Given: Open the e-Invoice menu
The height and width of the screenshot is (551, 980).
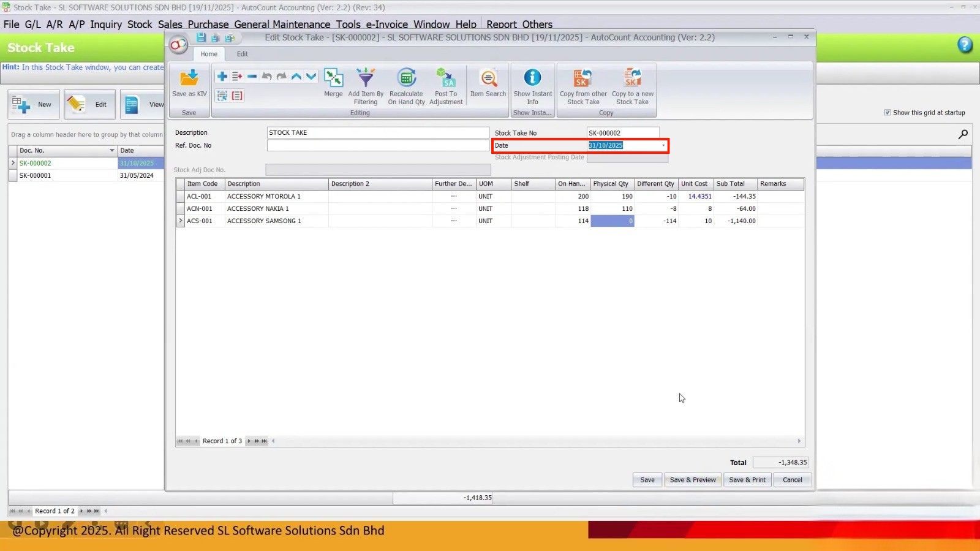Looking at the screenshot, I should pos(387,25).
